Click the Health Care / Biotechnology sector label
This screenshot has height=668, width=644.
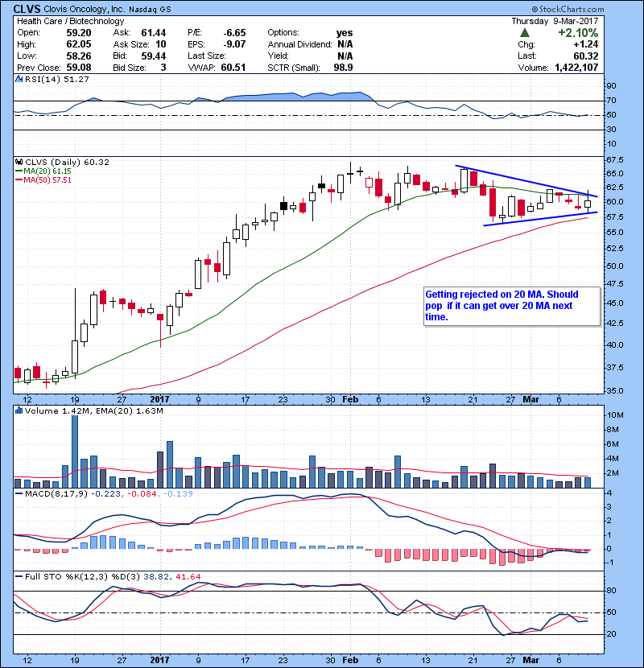click(70, 21)
